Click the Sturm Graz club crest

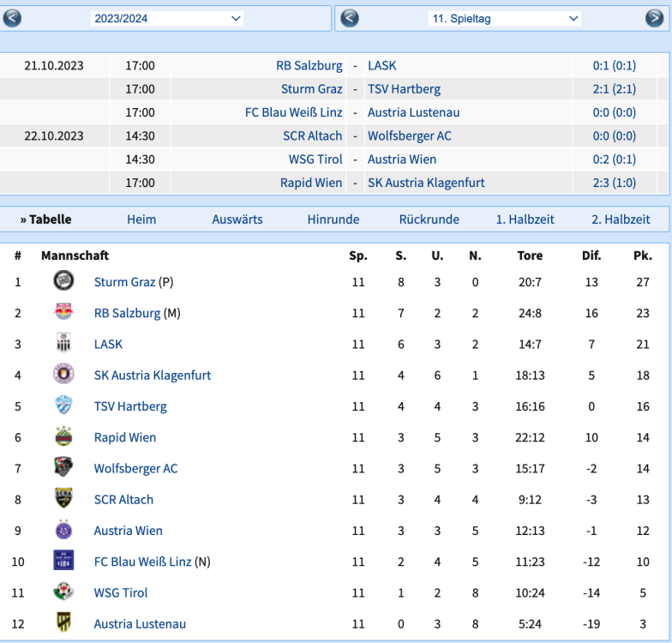[63, 281]
